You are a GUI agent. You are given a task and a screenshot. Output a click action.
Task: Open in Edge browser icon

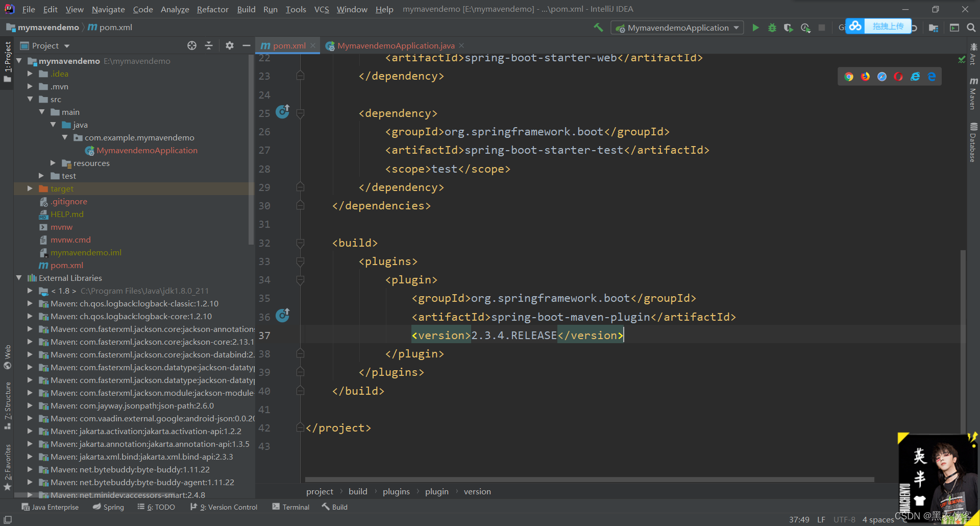pos(932,77)
